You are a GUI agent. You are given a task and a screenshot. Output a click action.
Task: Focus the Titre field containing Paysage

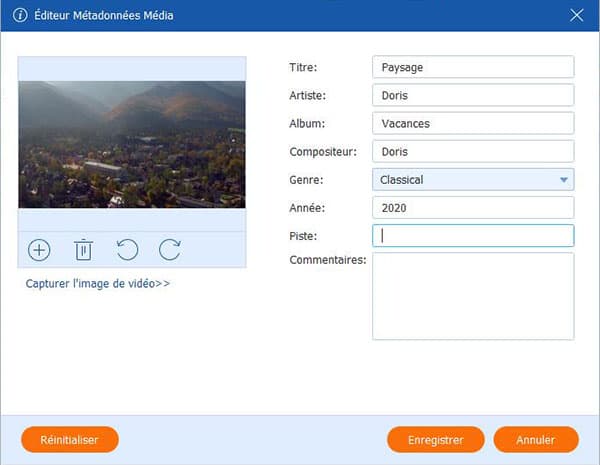click(472, 67)
